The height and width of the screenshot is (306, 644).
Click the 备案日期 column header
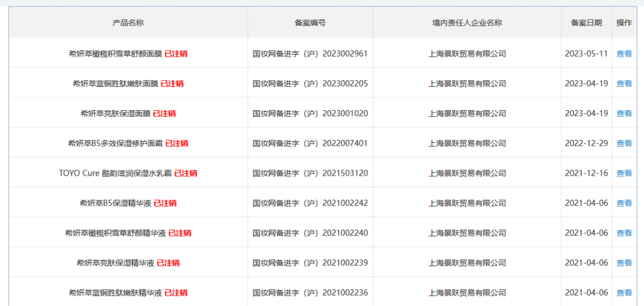[586, 23]
